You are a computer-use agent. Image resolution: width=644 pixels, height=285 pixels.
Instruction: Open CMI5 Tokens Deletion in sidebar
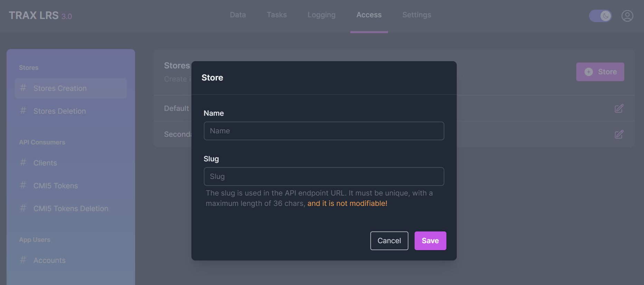(x=70, y=209)
